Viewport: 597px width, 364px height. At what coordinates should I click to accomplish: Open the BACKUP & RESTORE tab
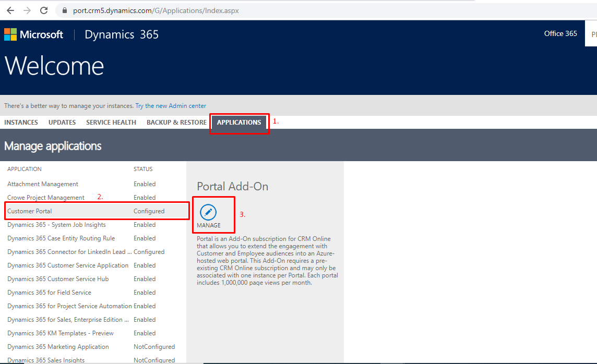(177, 122)
